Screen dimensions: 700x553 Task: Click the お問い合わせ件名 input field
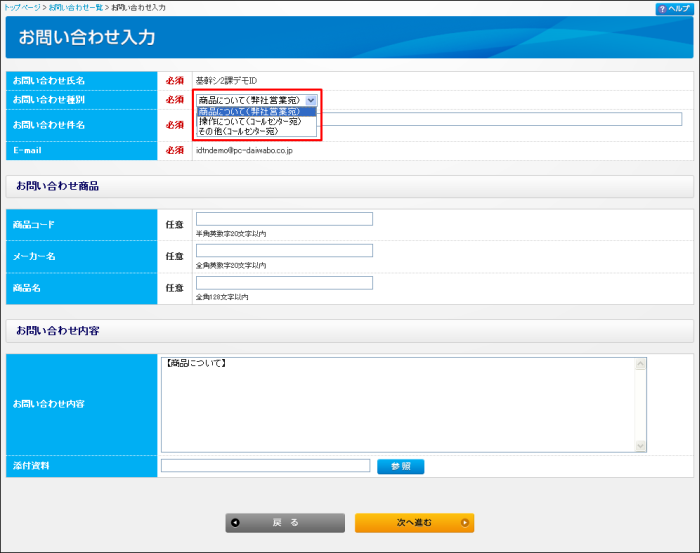point(500,119)
